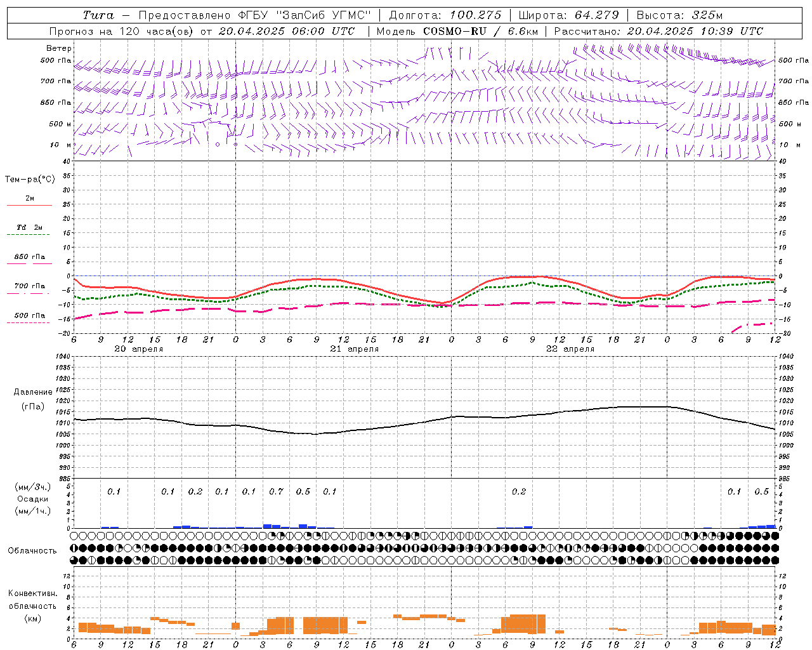This screenshot has width=812, height=650.
Task: Click "Рассчитано: 20.04.2025 10:39 UTC" text
Action: coord(658,31)
